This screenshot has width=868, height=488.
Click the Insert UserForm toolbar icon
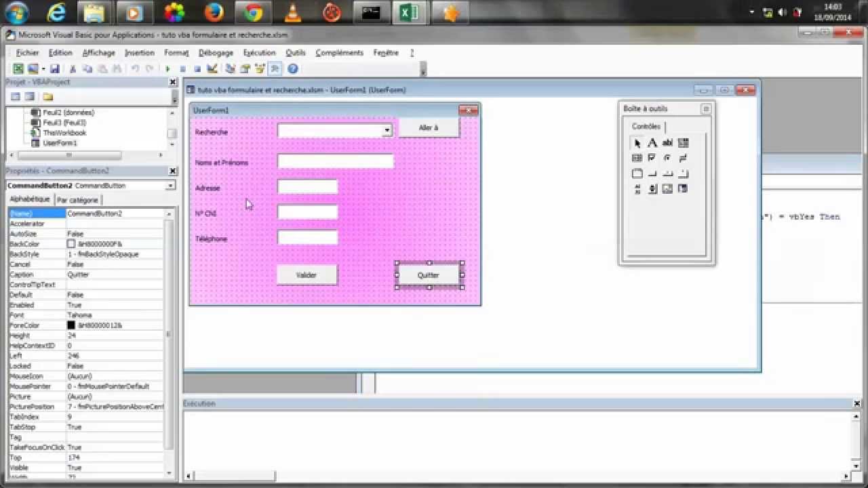point(33,68)
